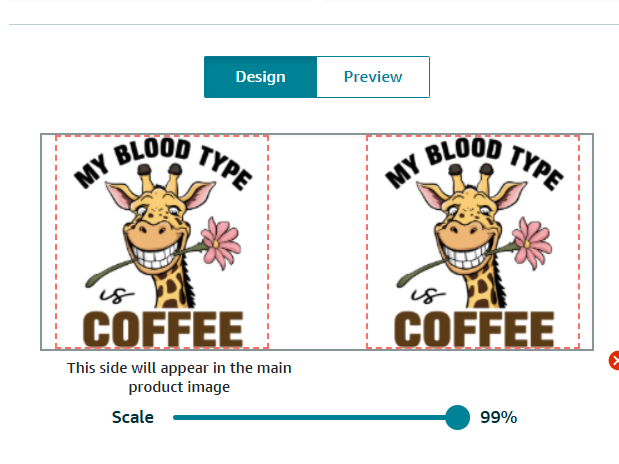Viewport: 619px width, 464px height.
Task: Click the pink flower in the right design
Action: (533, 241)
